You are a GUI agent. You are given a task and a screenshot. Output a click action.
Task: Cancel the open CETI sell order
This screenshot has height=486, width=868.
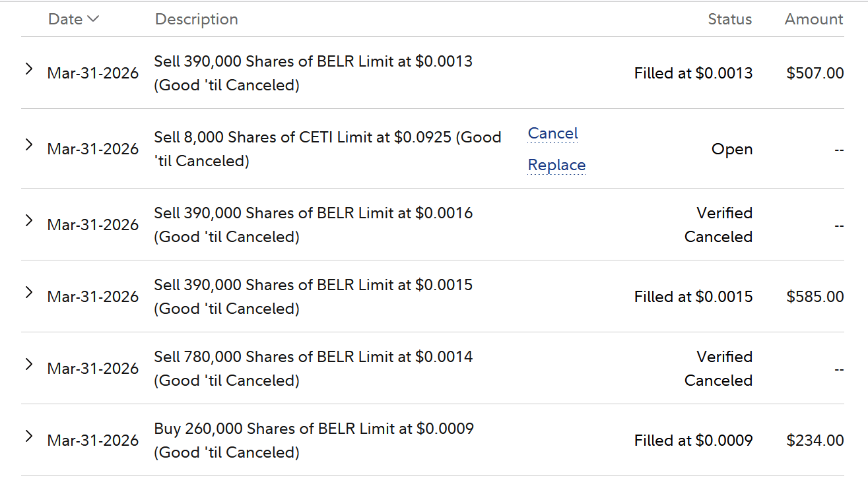[x=552, y=134]
